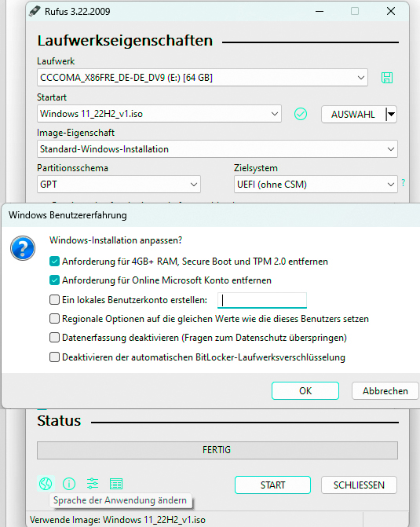Viewport: 420px width, 527px height.
Task: Open the Startart ISO selection dropdown
Action: point(159,114)
